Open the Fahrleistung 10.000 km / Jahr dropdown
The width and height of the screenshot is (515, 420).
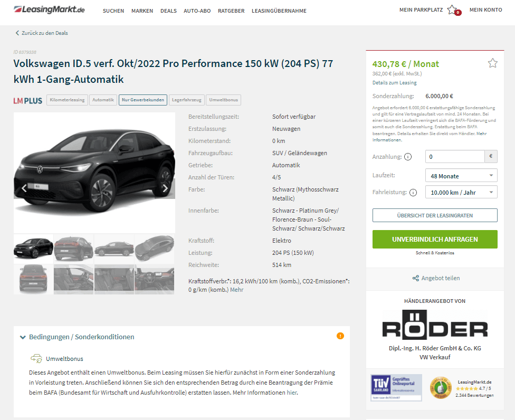[461, 192]
